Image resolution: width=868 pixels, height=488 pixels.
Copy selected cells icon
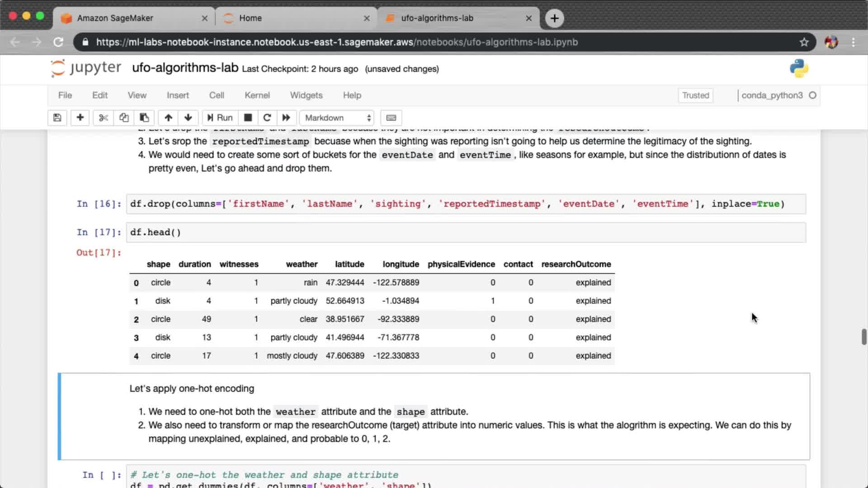pyautogui.click(x=124, y=117)
